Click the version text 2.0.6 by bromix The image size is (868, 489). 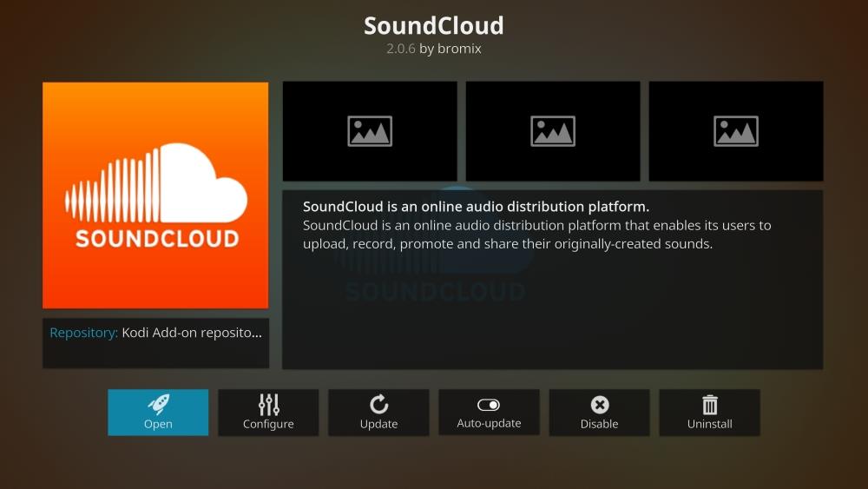(x=433, y=49)
